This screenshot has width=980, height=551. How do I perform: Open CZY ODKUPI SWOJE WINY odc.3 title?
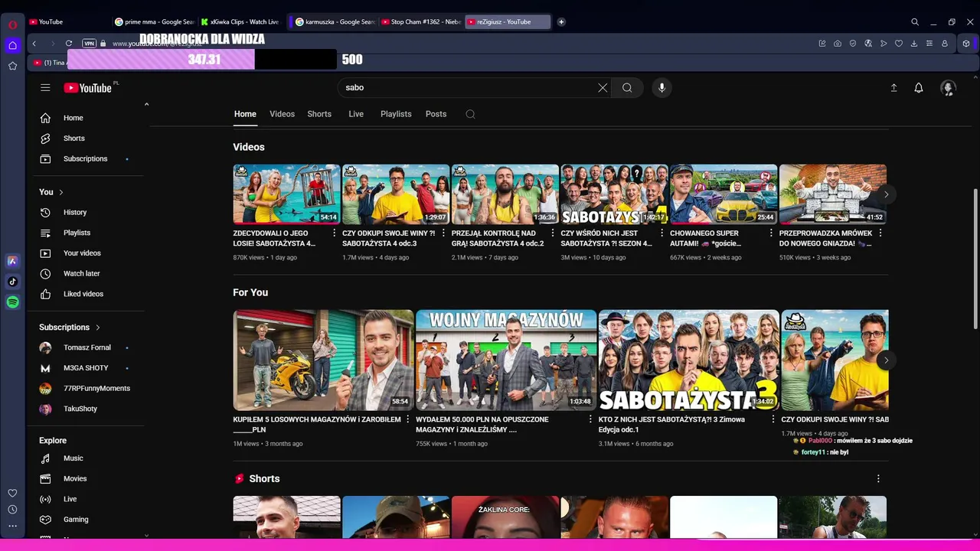pos(389,238)
